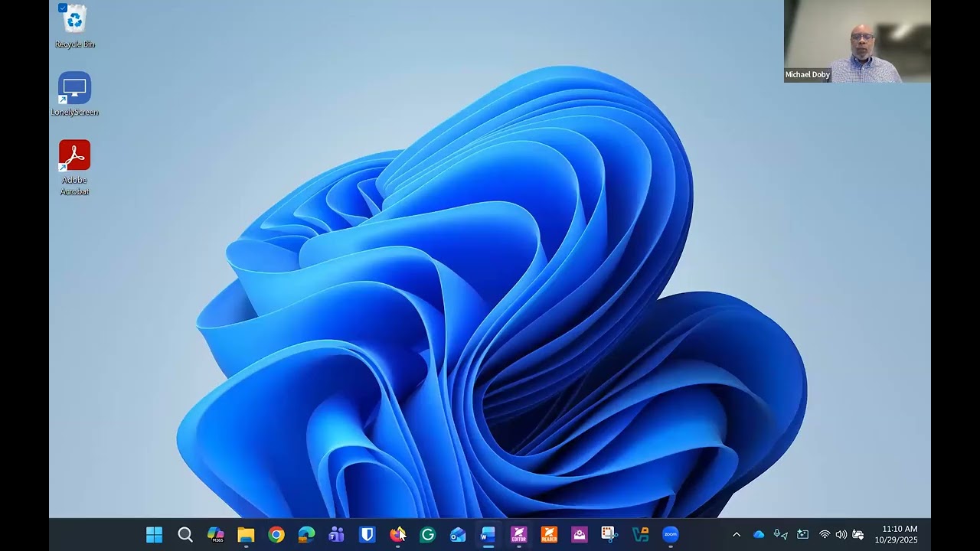Switch to Microsoft Word on taskbar
The width and height of the screenshot is (980, 551).
pyautogui.click(x=488, y=535)
